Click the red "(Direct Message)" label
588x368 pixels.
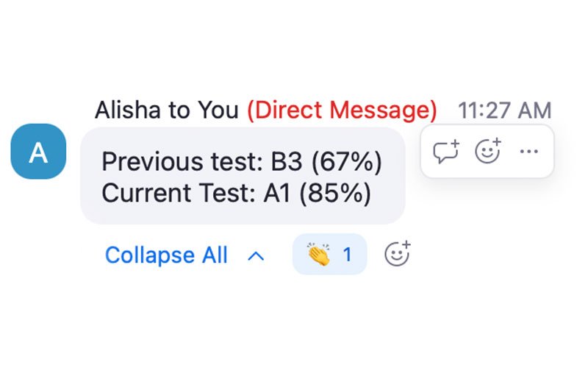click(x=342, y=110)
